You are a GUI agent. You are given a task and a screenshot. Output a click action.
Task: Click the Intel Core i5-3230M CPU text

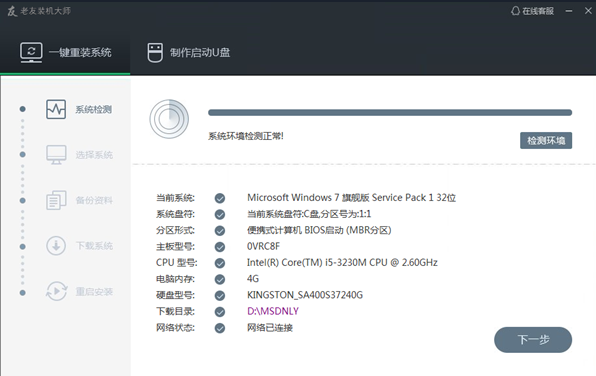[x=342, y=263]
